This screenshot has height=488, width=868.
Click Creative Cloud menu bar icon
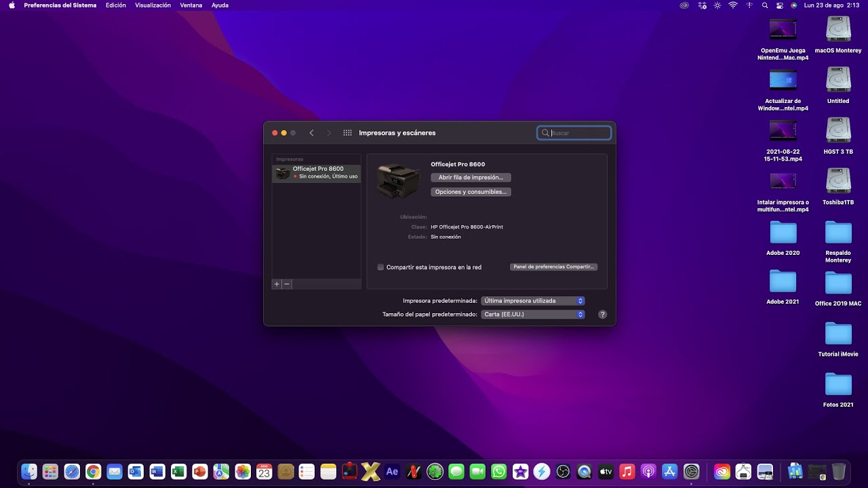684,5
